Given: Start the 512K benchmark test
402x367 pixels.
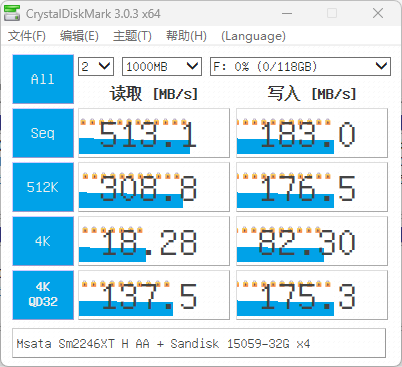Looking at the screenshot, I should pos(43,187).
